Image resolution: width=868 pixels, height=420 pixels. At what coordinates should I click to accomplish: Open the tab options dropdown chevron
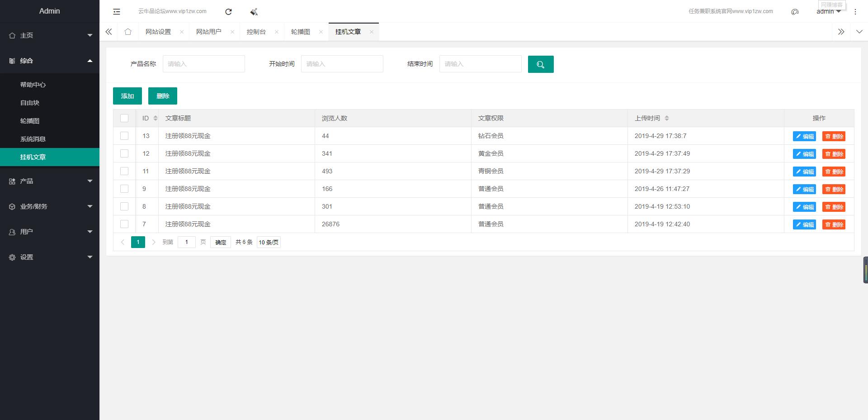pos(859,32)
